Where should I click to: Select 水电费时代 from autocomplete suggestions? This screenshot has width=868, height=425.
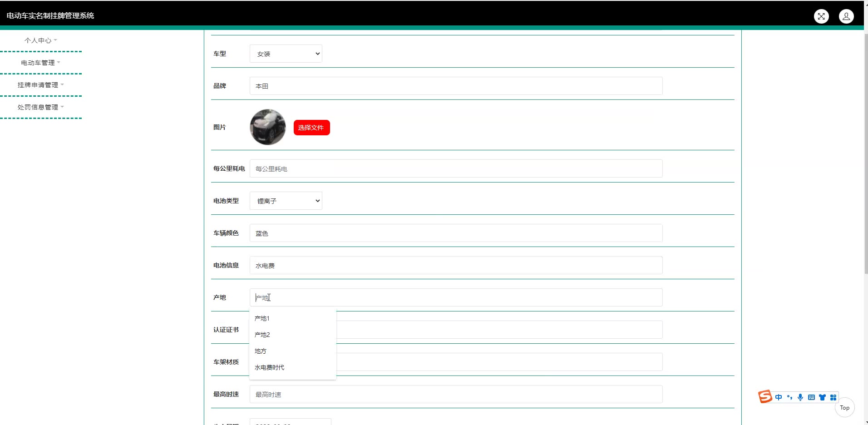[x=293, y=367]
